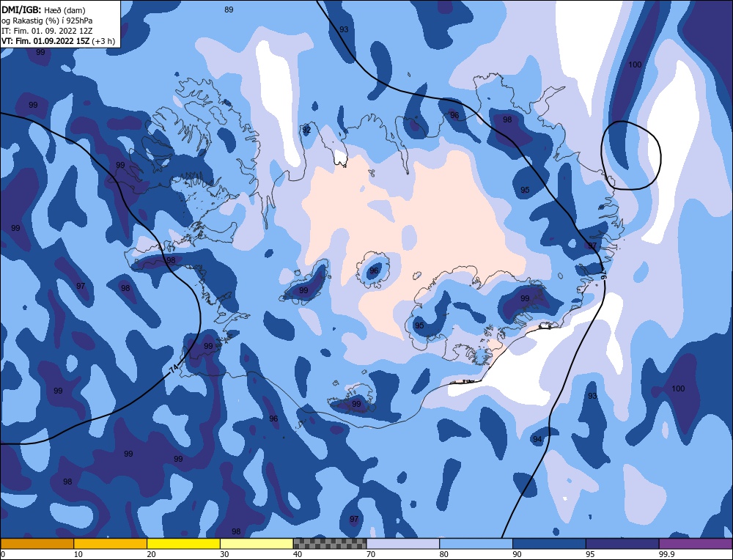The width and height of the screenshot is (733, 560).
Task: Click the grey checkered 40–70 legend swatch
Action: [x=330, y=544]
